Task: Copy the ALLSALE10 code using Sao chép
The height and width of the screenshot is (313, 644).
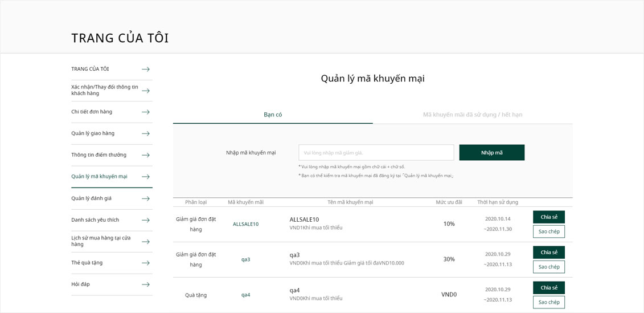Action: (548, 231)
